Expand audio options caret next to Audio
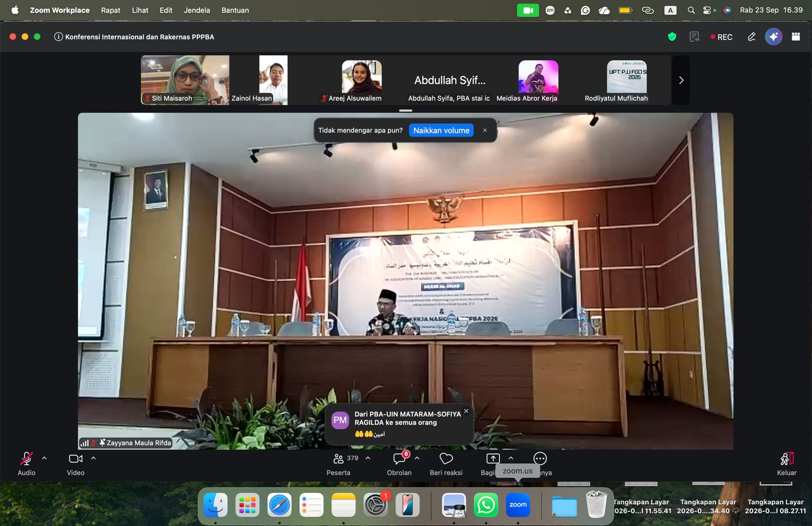Screen dimensions: 812x526 click(44, 458)
